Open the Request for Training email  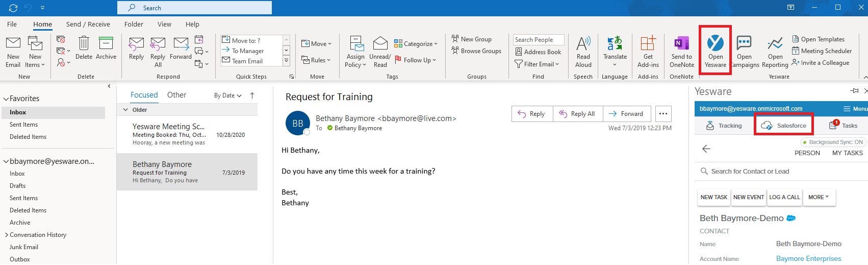pyautogui.click(x=187, y=173)
